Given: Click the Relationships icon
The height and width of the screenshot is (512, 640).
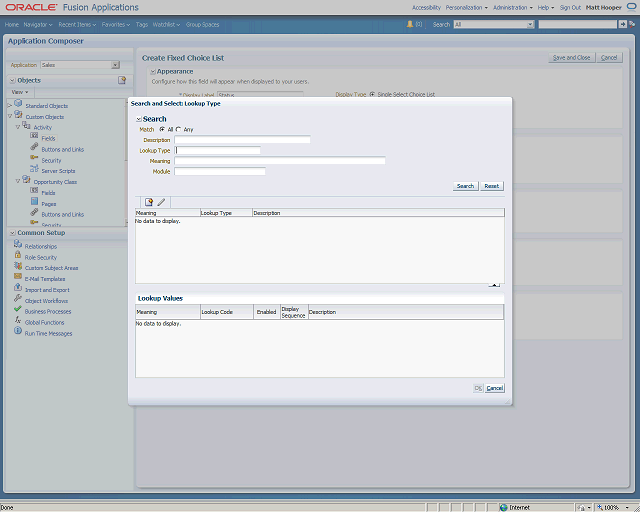Looking at the screenshot, I should point(18,244).
